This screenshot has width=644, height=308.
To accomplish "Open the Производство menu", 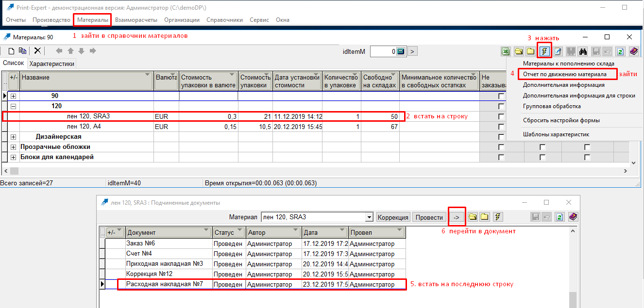I will coord(51,20).
